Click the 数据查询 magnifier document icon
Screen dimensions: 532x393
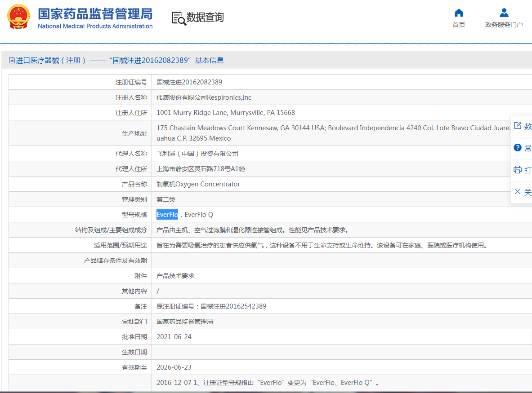[x=179, y=18]
